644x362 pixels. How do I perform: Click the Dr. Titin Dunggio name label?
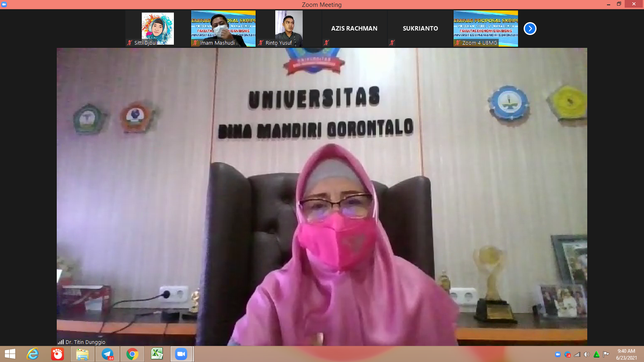coord(85,342)
